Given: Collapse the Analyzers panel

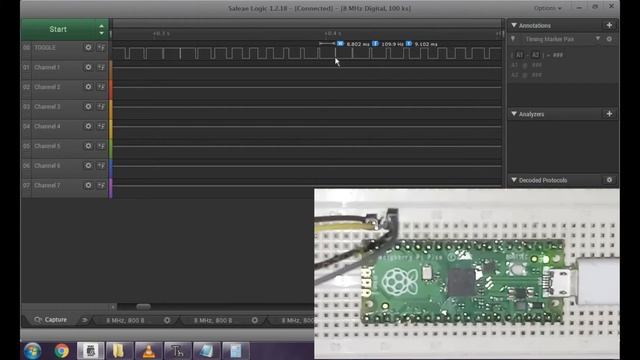Looking at the screenshot, I should [x=514, y=114].
